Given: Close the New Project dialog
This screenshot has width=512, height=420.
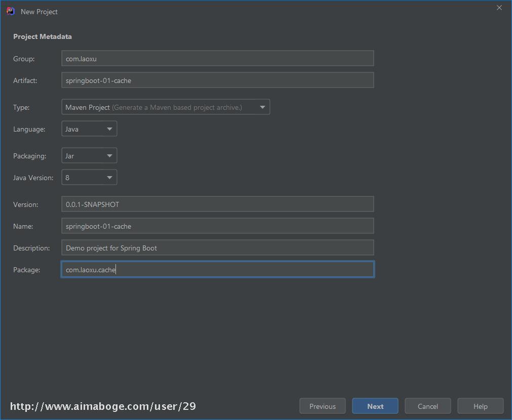Looking at the screenshot, I should tap(499, 8).
